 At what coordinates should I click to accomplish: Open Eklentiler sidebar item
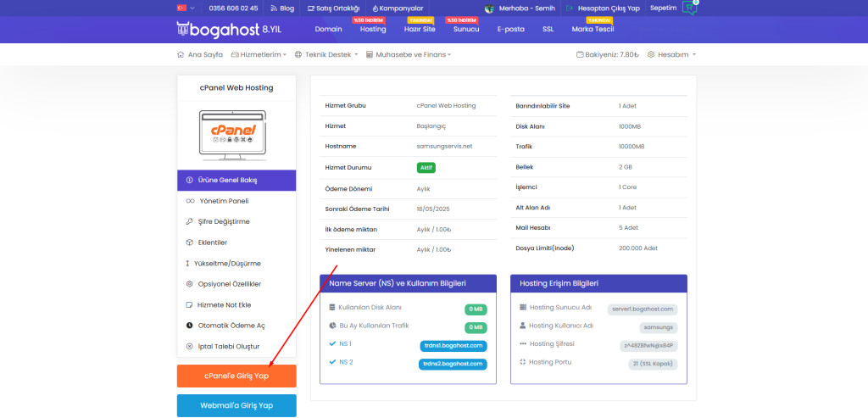(236, 242)
